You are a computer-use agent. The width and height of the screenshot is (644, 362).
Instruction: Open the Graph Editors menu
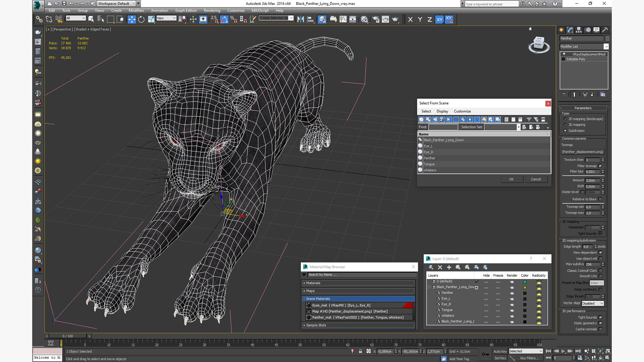click(186, 10)
